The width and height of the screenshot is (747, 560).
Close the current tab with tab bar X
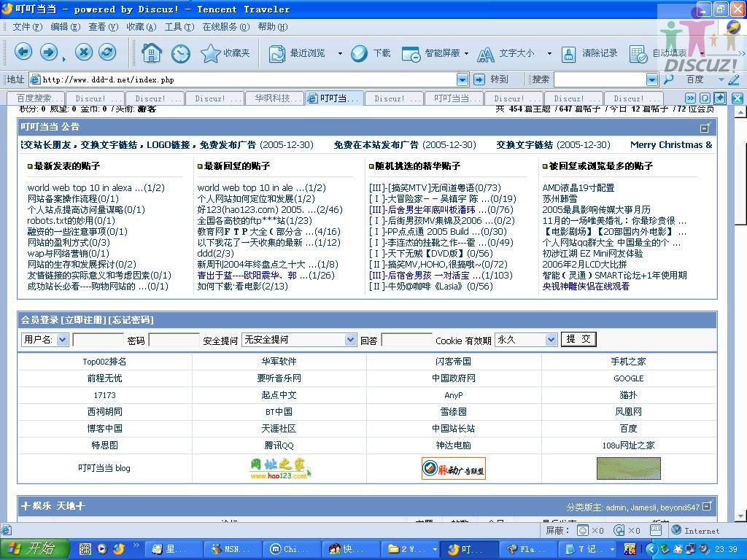tap(737, 98)
